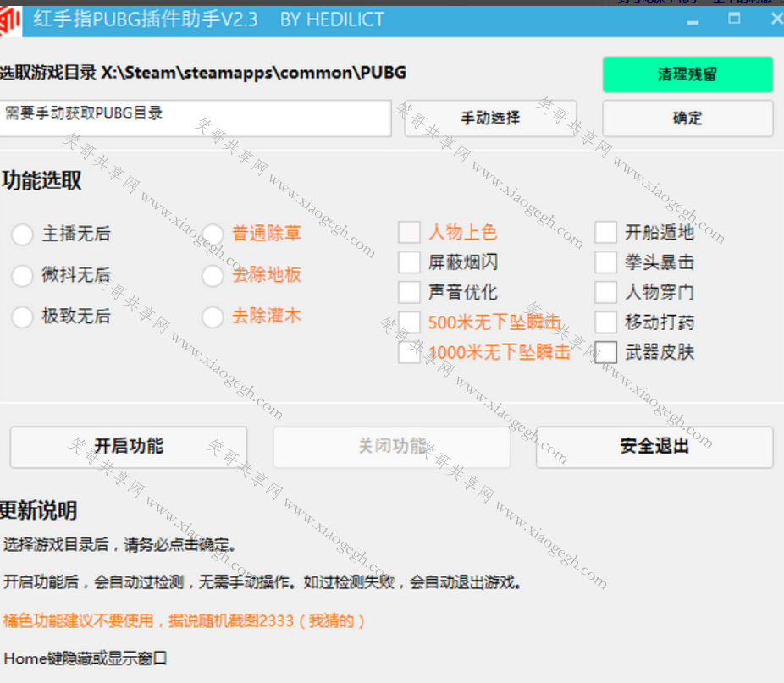This screenshot has width=784, height=683.
Task: Click the Home键隐藏或显示窗口 text
Action: pyautogui.click(x=85, y=658)
